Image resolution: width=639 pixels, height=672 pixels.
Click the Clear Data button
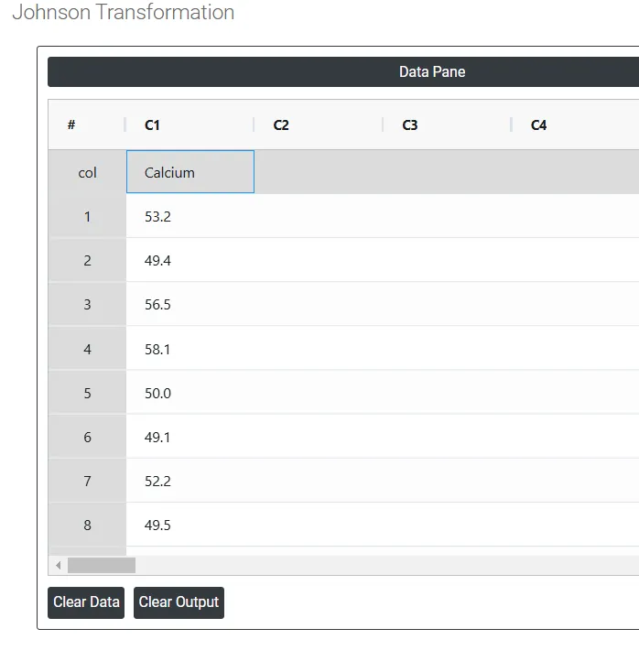[86, 602]
